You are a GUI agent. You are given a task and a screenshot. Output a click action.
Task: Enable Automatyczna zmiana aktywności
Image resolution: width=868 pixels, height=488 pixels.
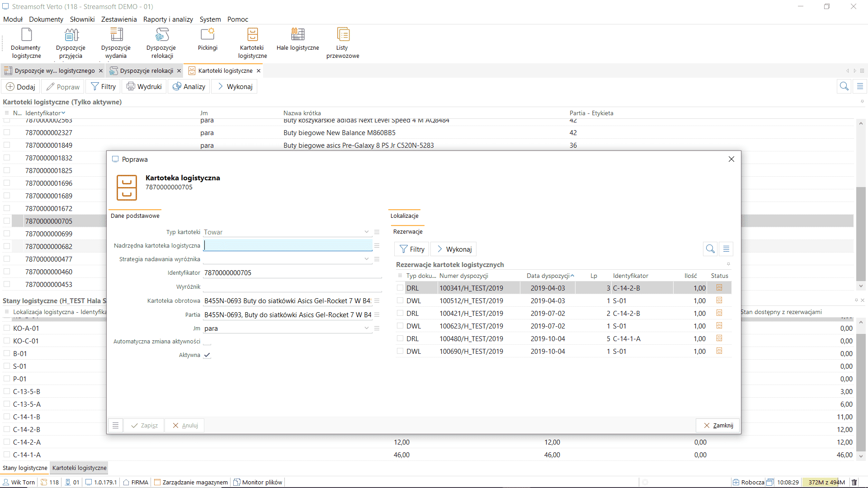pyautogui.click(x=207, y=342)
